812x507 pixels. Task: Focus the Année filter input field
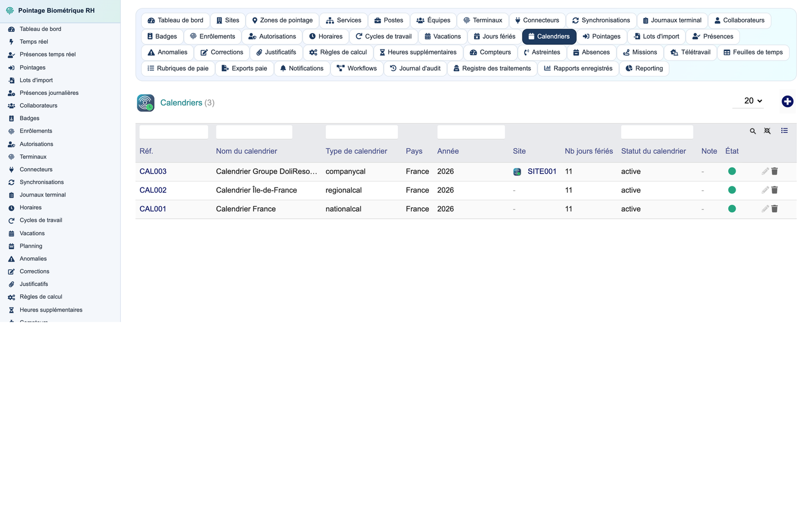pyautogui.click(x=471, y=132)
